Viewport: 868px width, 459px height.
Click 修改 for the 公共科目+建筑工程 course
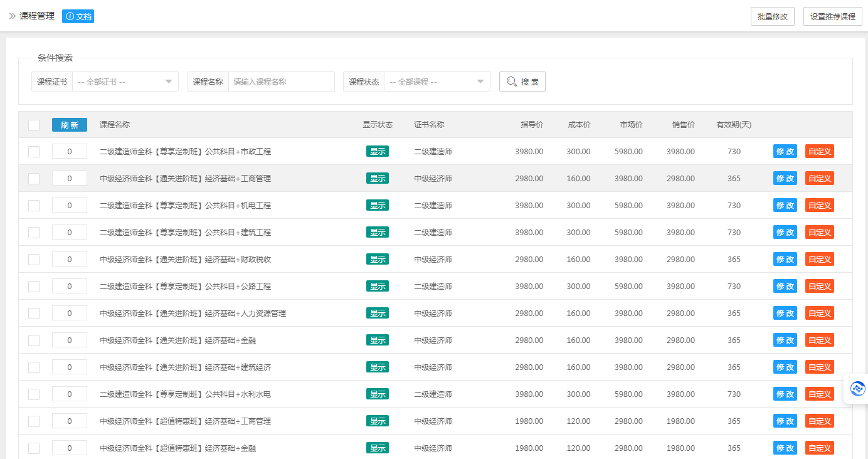tap(785, 232)
